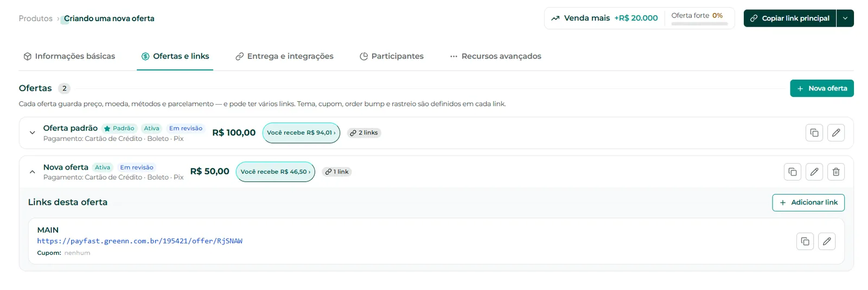The image size is (868, 290).
Task: Click the trending arrow icon beside Venda mais
Action: (555, 18)
